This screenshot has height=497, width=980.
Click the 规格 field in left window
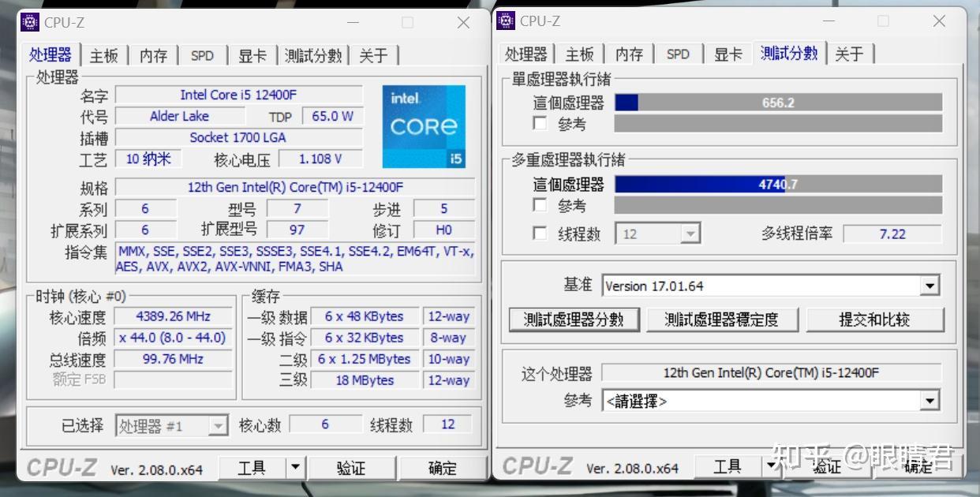pos(295,187)
